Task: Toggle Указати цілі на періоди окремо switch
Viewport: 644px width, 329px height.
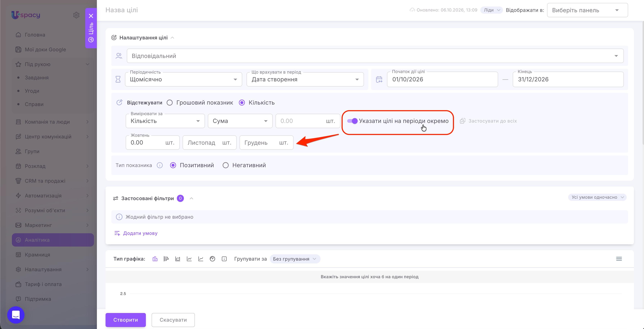Action: [352, 121]
